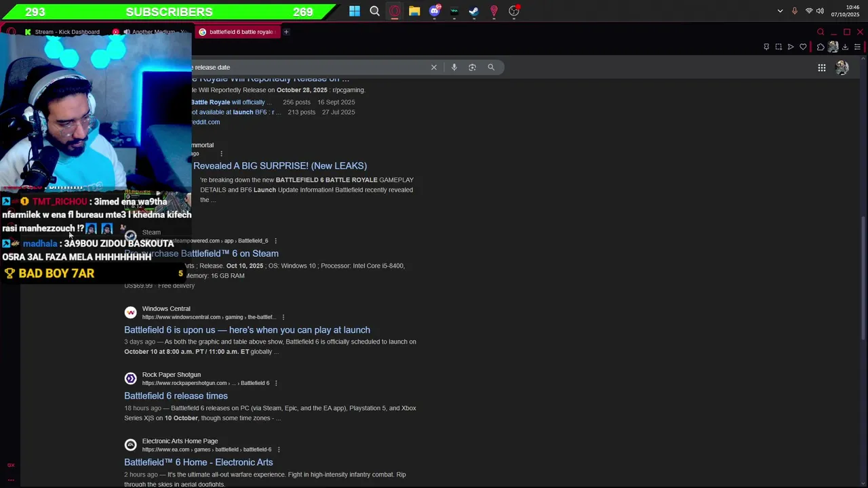
Task: Open the 'Battlefield 6 release times' result
Action: tap(176, 396)
